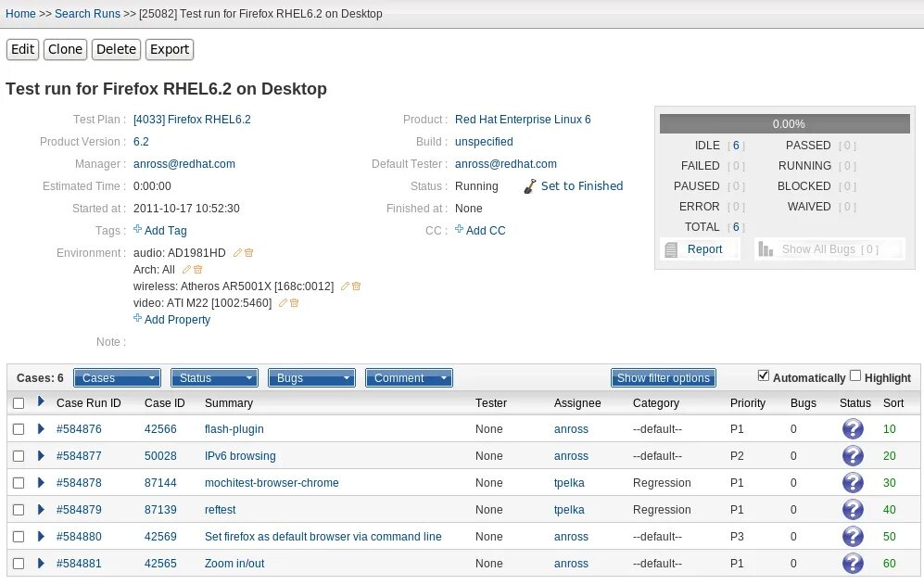Sort table by Priority column header
The width and height of the screenshot is (924, 585).
[748, 403]
